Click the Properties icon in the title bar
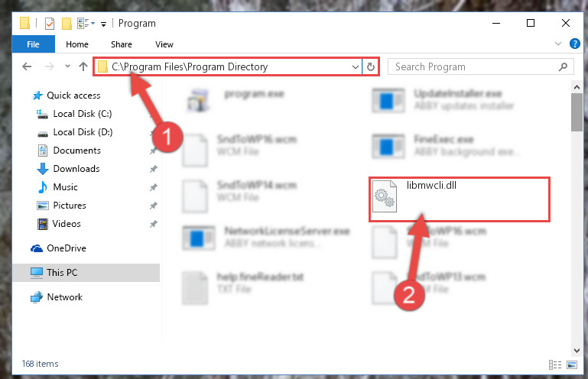The width and height of the screenshot is (588, 379). click(50, 24)
